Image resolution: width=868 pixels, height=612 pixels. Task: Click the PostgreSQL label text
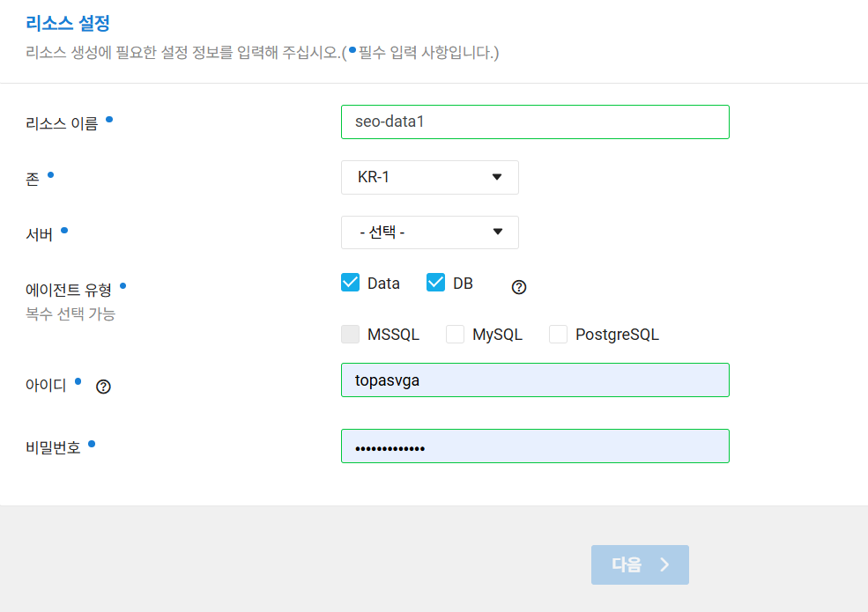617,335
